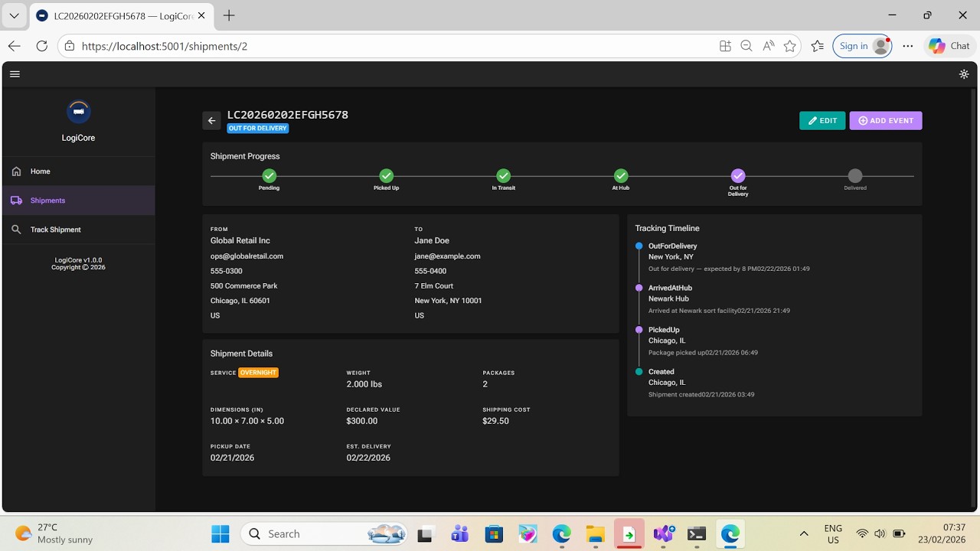The image size is (980, 551).
Task: Click the tracking number LC20260202EFGH5678 heading
Action: (x=288, y=115)
